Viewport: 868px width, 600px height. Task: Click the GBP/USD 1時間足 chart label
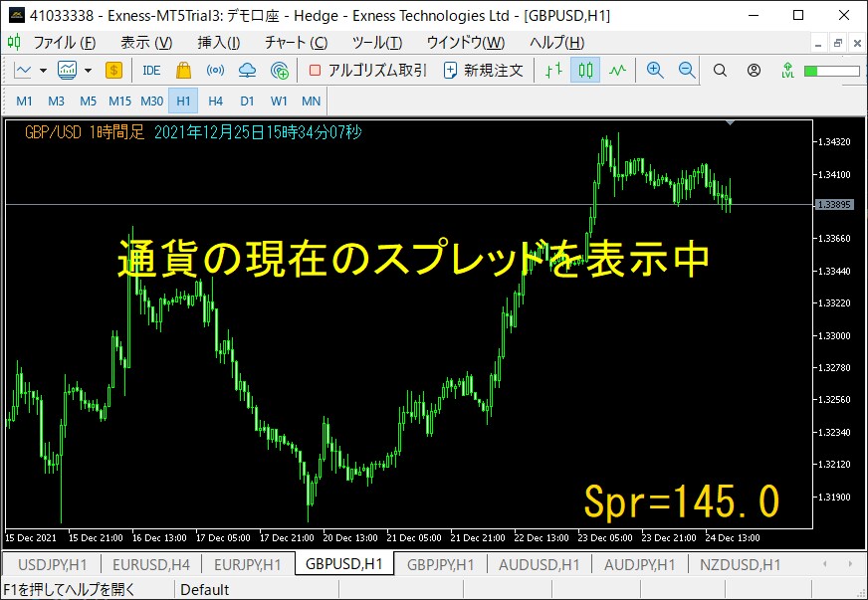pos(85,132)
